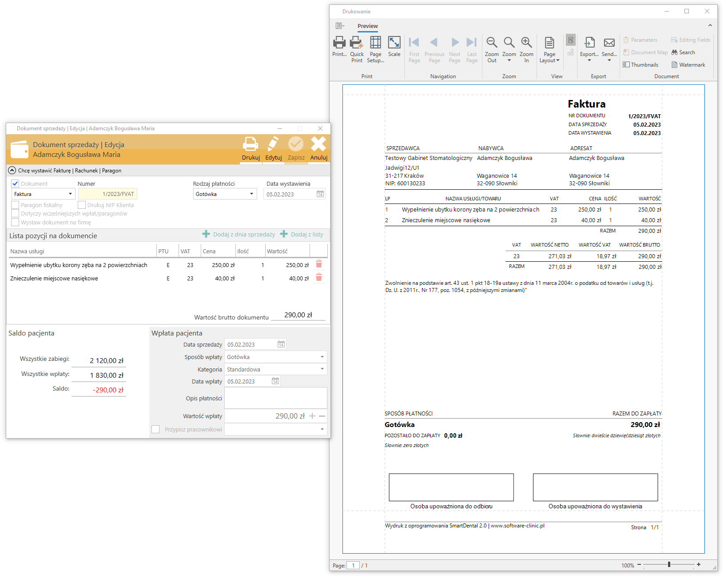Open the Data sprzedaży calendar picker
The height and width of the screenshot is (579, 728).
click(x=281, y=344)
